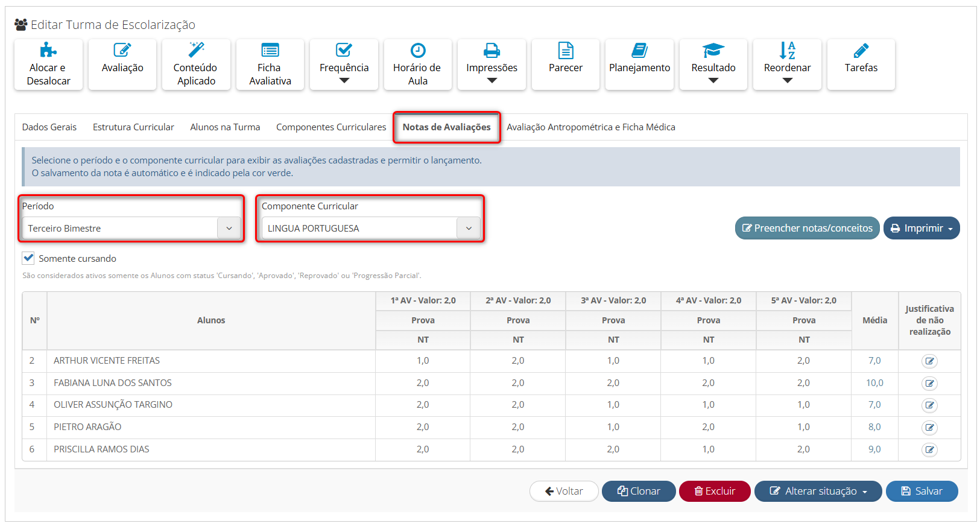Edit justification for Priscilla Ramos Dias
Image resolution: width=980 pixels, height=532 pixels.
(x=929, y=450)
